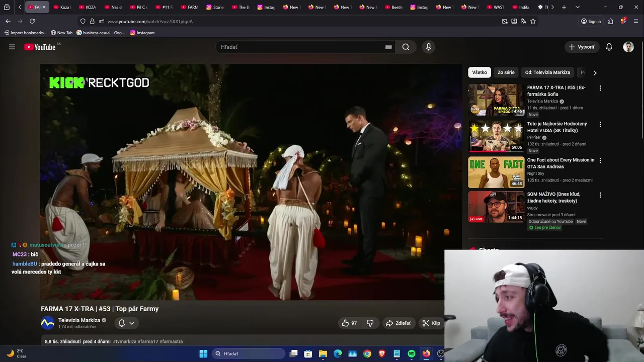Switch to the #11 browser tab

coord(164,7)
